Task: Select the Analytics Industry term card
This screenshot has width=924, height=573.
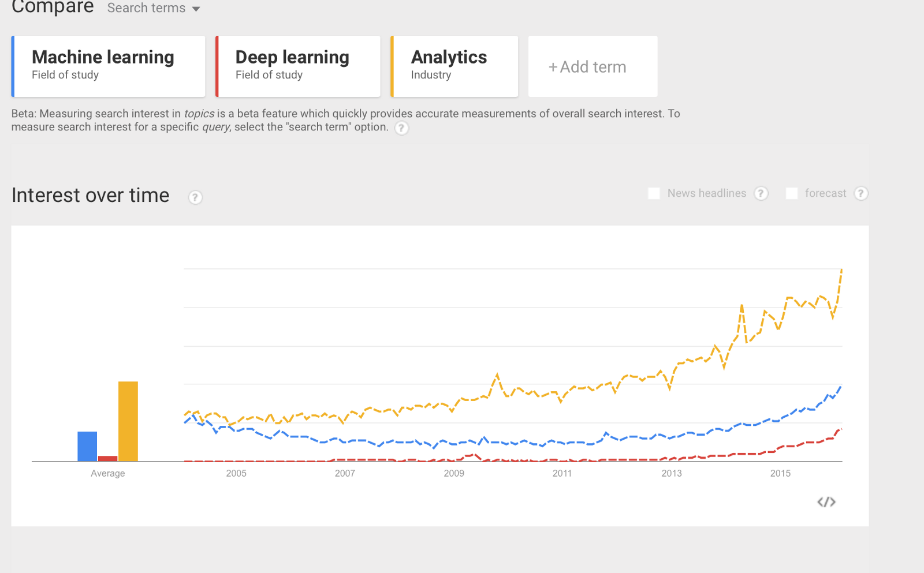Action: 454,66
